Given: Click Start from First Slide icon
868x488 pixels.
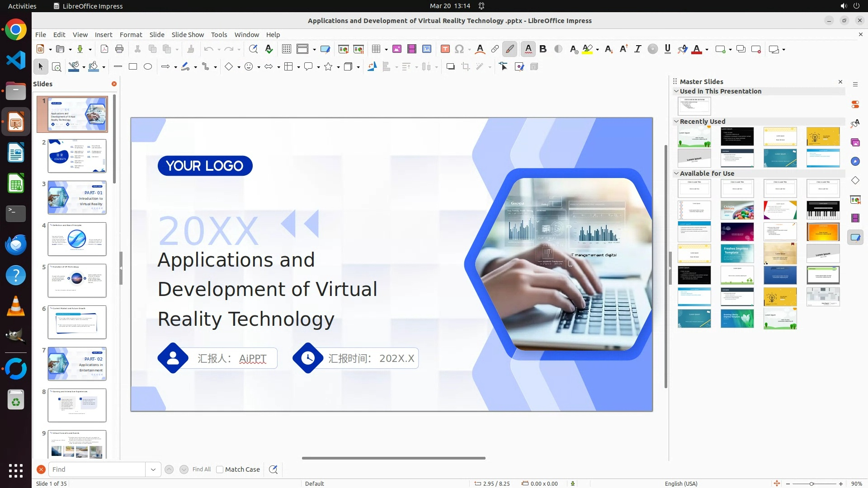Looking at the screenshot, I should click(x=344, y=49).
